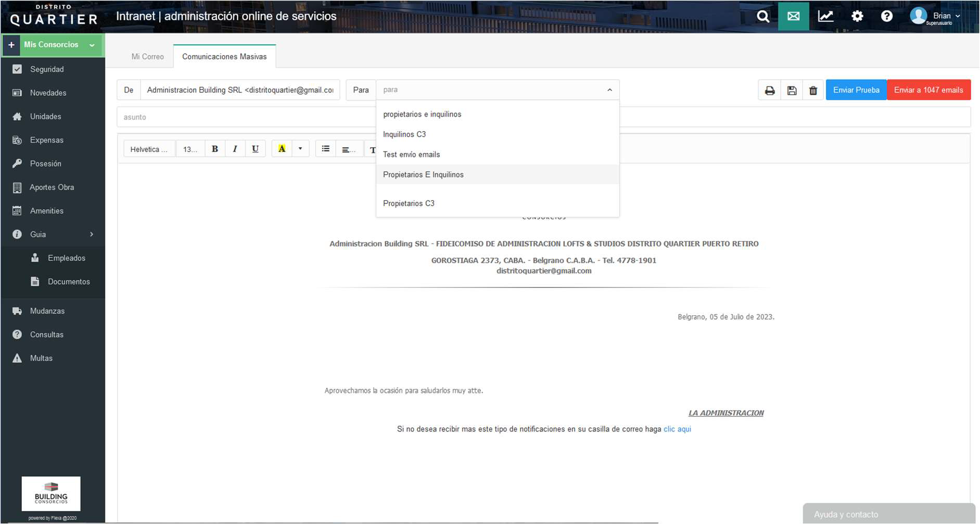Open the search magnifier in header
Screen dimensions: 980x524
pyautogui.click(x=763, y=16)
